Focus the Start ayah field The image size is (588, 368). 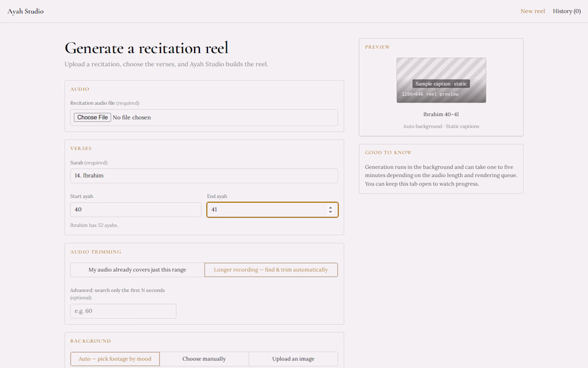135,210
